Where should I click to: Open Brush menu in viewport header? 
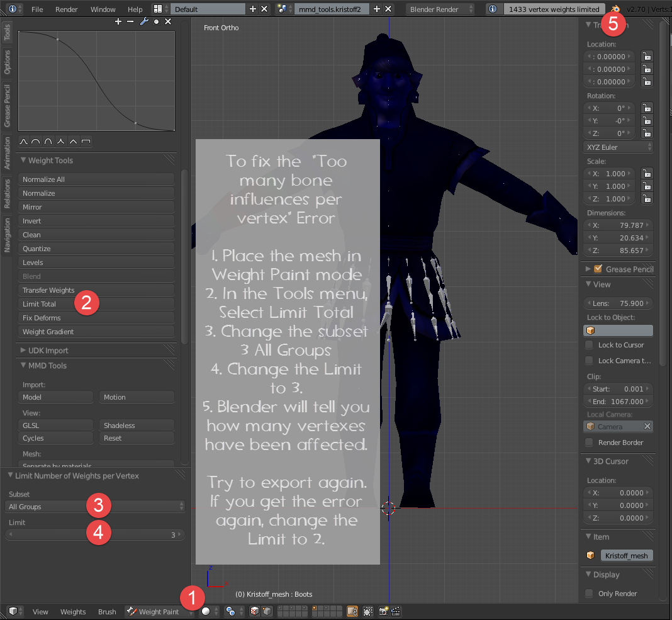[107, 611]
